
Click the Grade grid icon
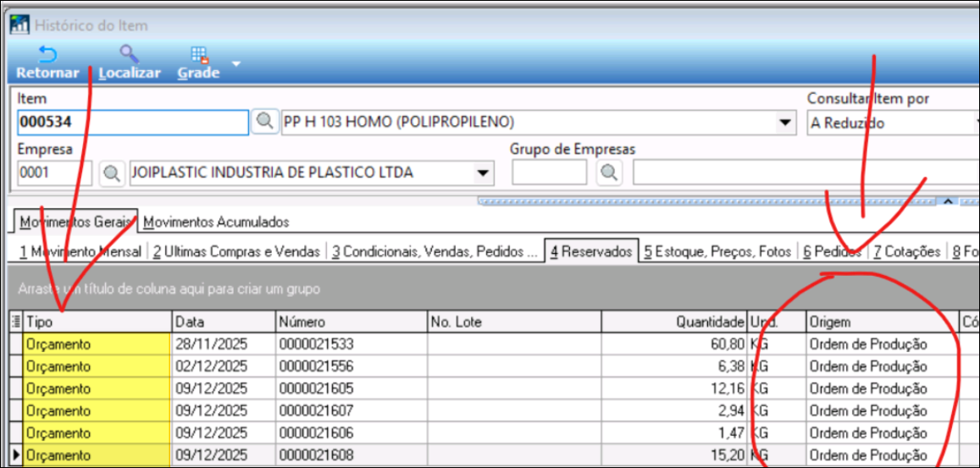coord(199,63)
